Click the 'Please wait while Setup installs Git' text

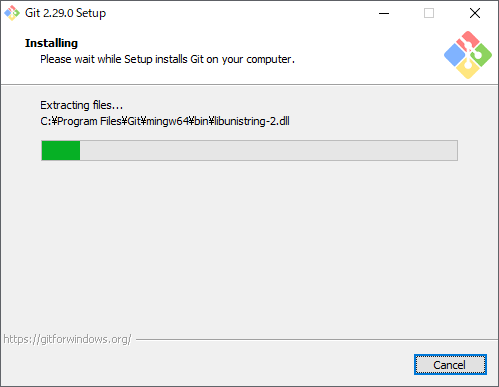(x=167, y=59)
